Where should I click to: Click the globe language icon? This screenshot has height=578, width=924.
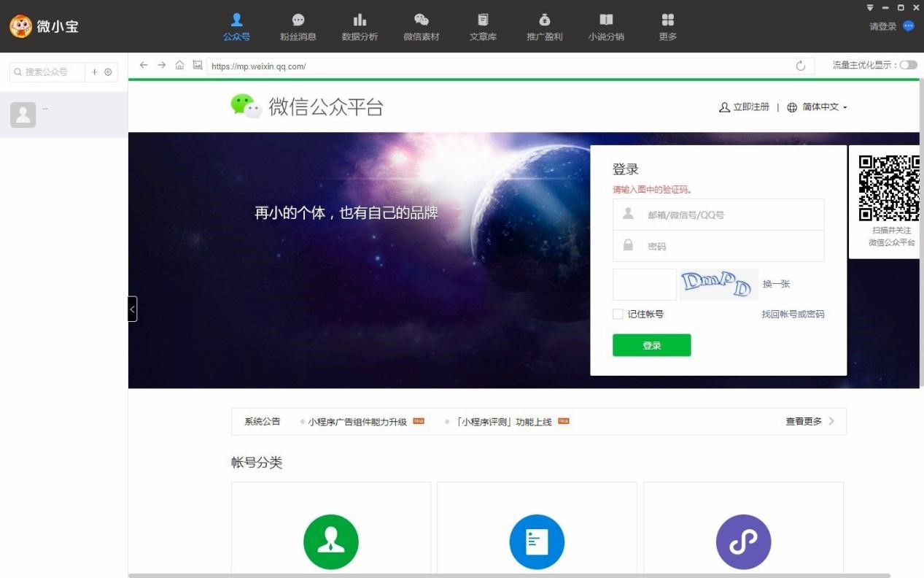coord(792,107)
